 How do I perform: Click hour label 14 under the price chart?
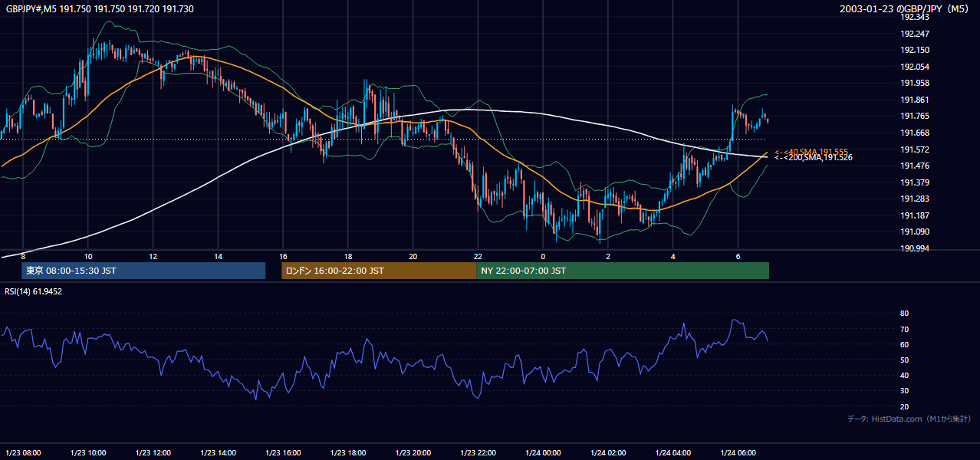(219, 256)
